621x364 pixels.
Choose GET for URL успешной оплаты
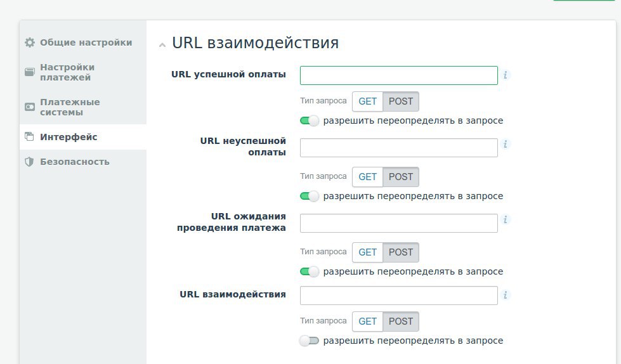(367, 101)
